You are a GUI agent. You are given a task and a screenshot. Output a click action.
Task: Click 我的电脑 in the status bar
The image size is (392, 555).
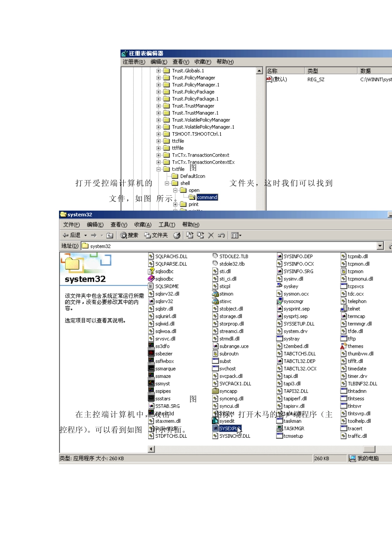click(364, 458)
